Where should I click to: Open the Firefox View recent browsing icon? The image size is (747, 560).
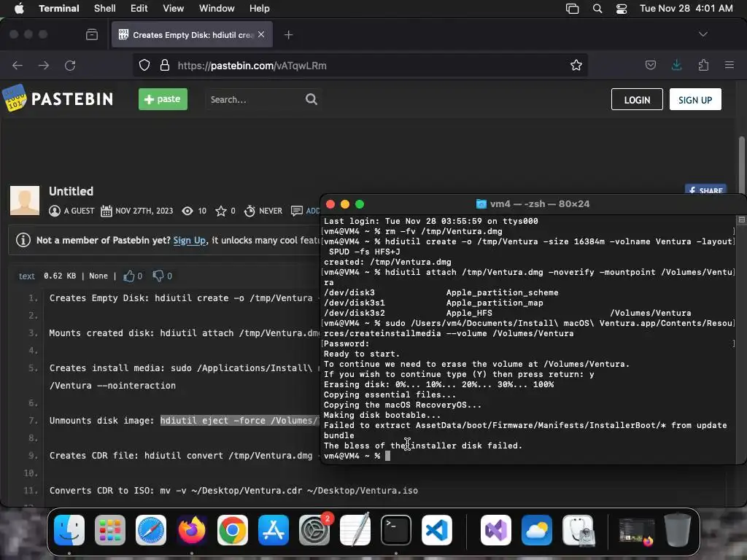click(x=92, y=34)
